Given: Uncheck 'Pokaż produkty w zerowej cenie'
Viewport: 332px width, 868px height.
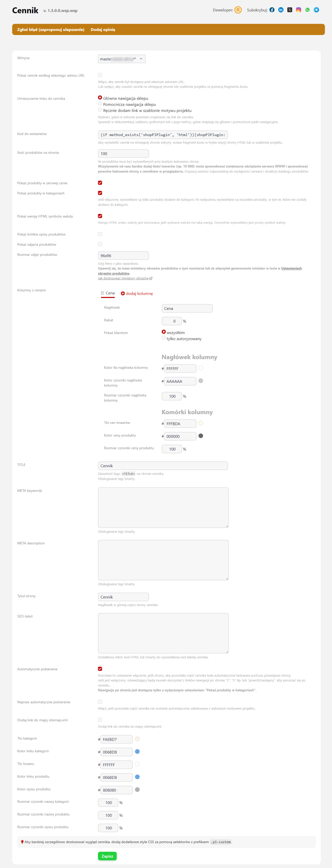Looking at the screenshot, I should [100, 183].
